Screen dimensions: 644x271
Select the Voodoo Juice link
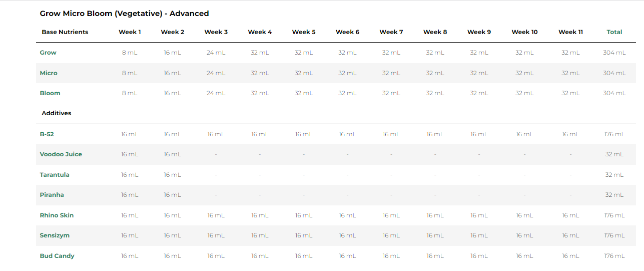click(x=61, y=154)
